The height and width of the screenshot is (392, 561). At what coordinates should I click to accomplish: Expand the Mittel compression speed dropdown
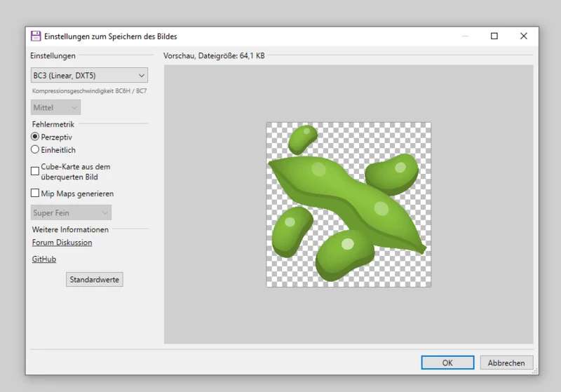pyautogui.click(x=56, y=107)
